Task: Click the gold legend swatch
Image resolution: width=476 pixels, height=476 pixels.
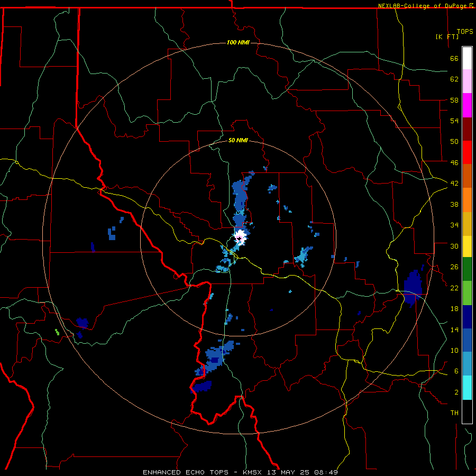Action: [467, 223]
